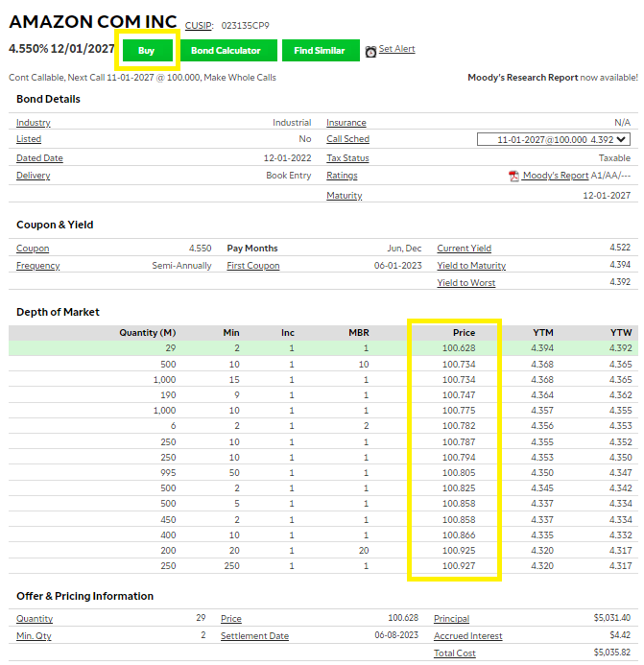Open the Moody's Report link
The image size is (644, 665).
(556, 176)
